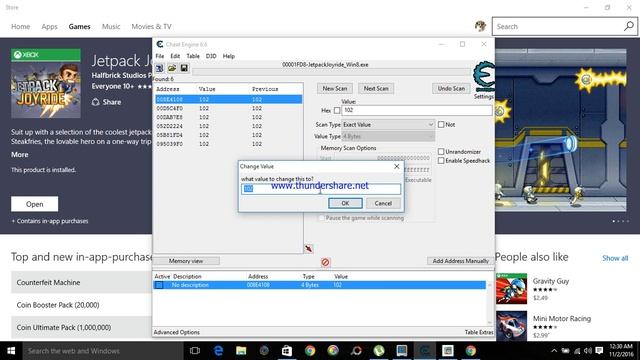
Task: Switch to the Home tab in Store
Action: pyautogui.click(x=20, y=27)
